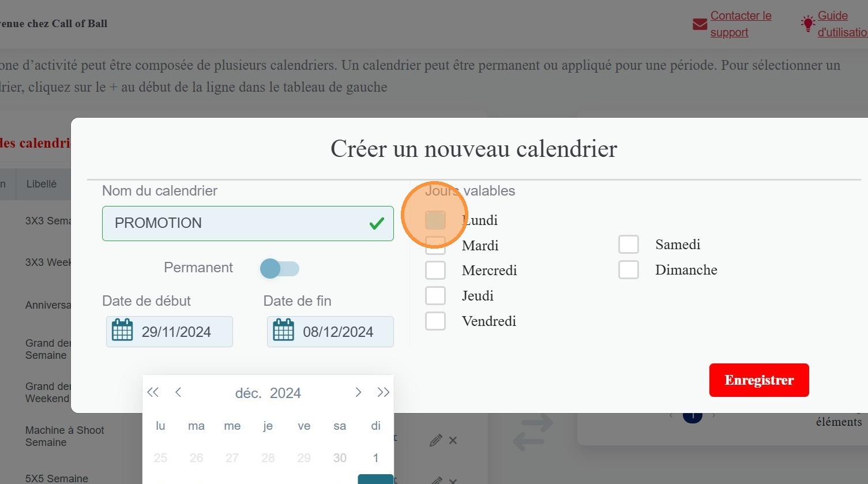Viewport: 868px width, 484px height.
Task: Go to next month in date picker
Action: (358, 393)
